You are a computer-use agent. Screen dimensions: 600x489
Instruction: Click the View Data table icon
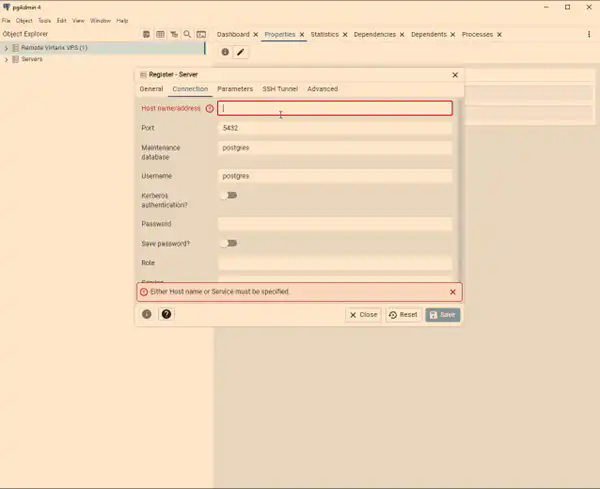[x=160, y=34]
